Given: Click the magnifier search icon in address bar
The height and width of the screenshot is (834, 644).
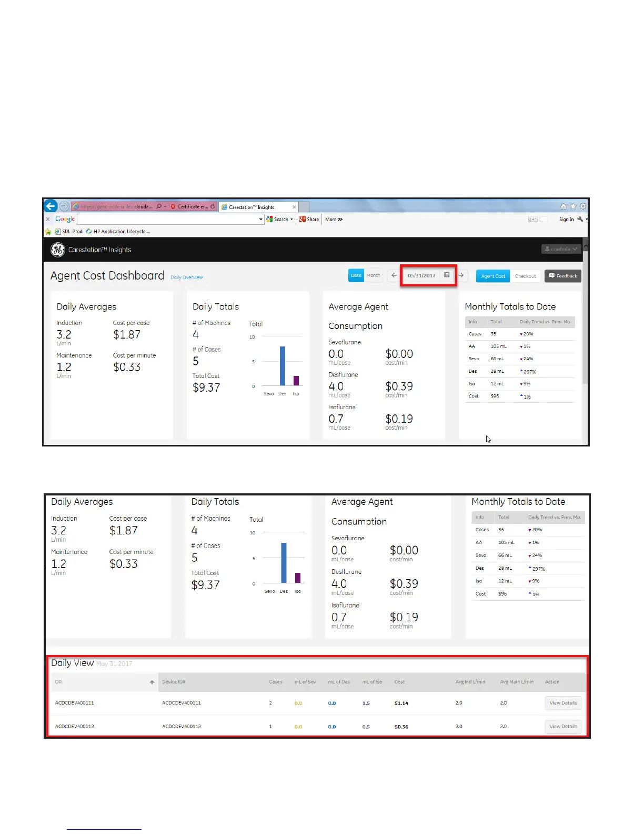Looking at the screenshot, I should [x=159, y=206].
